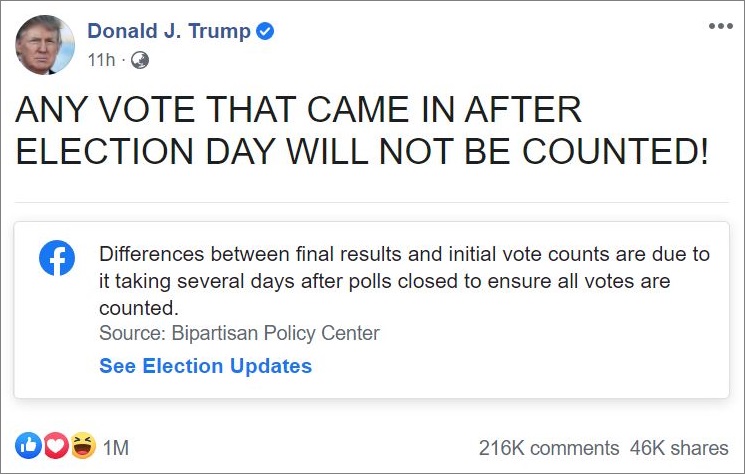Open the post options three-dot menu

click(x=720, y=26)
